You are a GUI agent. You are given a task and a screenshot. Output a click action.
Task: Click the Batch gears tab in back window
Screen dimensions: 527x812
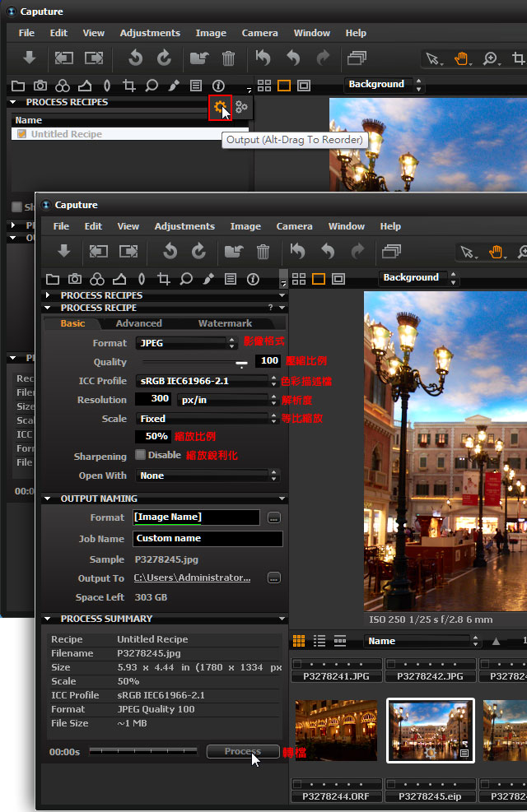tap(241, 107)
